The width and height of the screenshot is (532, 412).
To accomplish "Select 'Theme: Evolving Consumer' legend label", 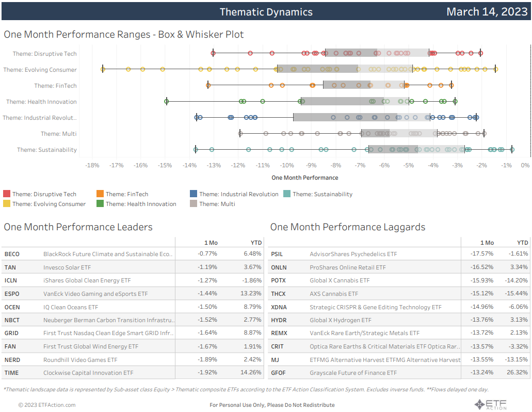I will [x=49, y=204].
